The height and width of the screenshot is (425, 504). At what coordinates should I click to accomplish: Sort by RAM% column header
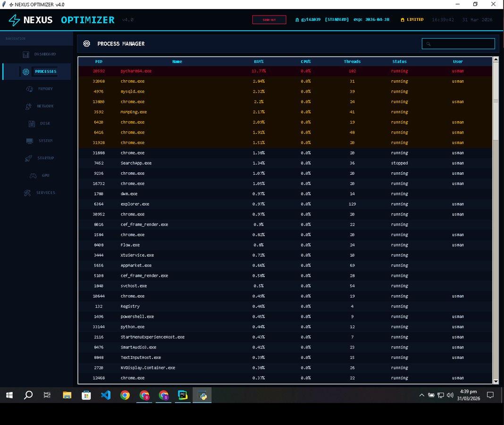pos(259,61)
